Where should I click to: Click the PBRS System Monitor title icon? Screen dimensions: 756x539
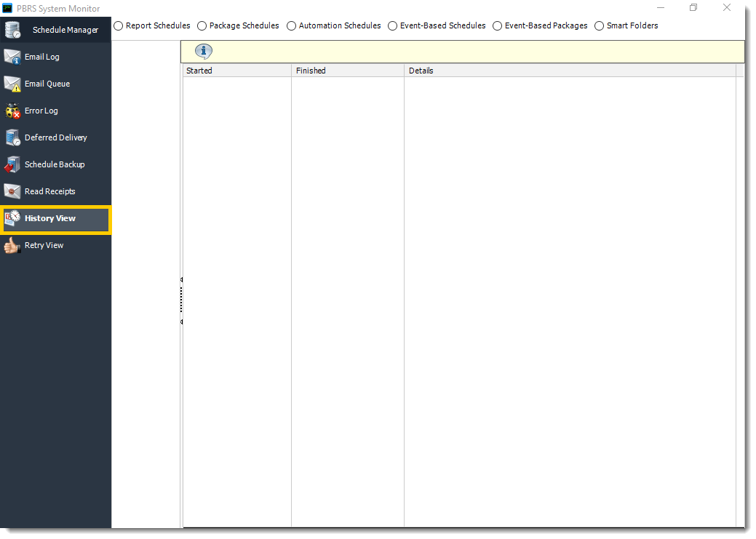click(x=7, y=8)
